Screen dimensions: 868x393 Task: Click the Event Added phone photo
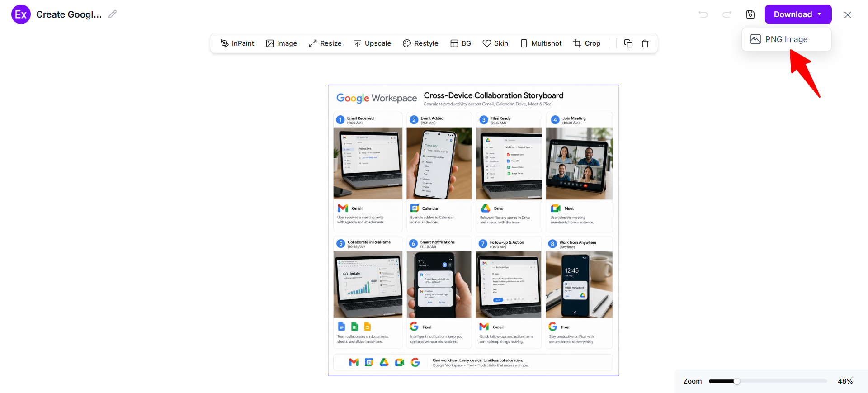pos(439,163)
